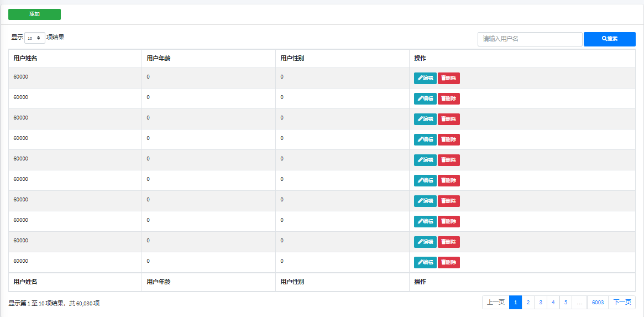Viewport: 644px width, 317px height.
Task: Go to page 2 of results
Action: pos(528,303)
